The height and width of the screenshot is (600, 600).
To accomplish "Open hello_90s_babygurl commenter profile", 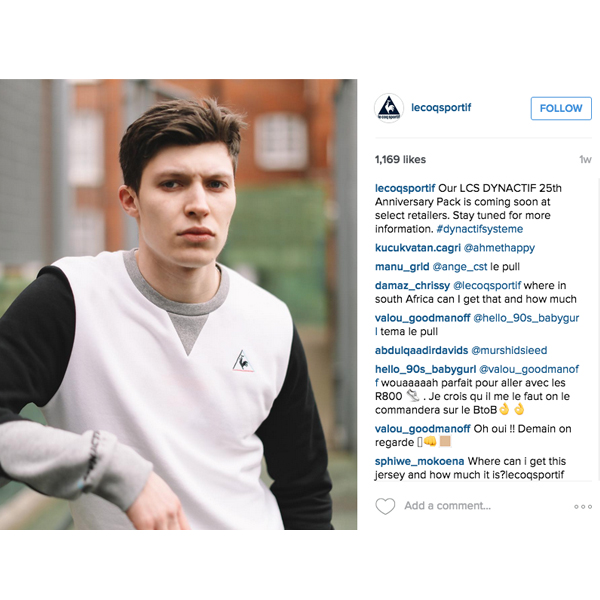I will [x=425, y=369].
